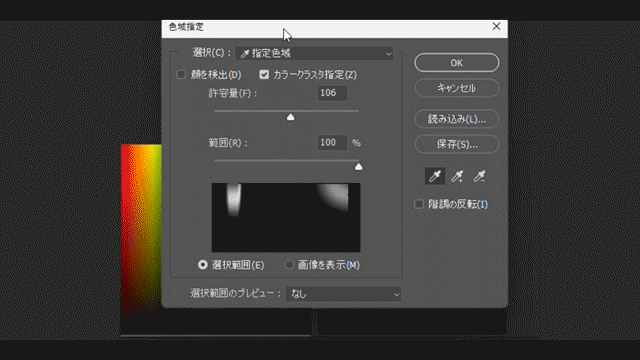The width and height of the screenshot is (640, 360).
Task: Close the 色域指定 dialog
Action: (x=496, y=27)
